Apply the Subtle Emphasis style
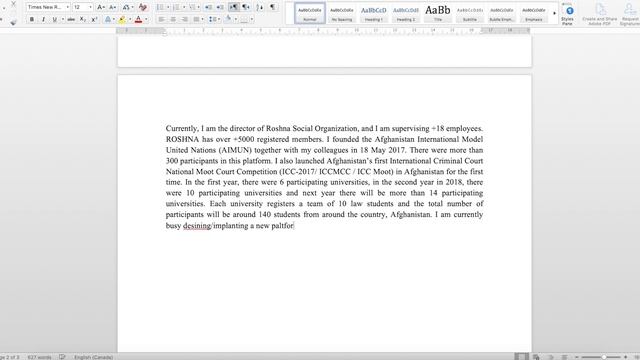 click(x=502, y=13)
